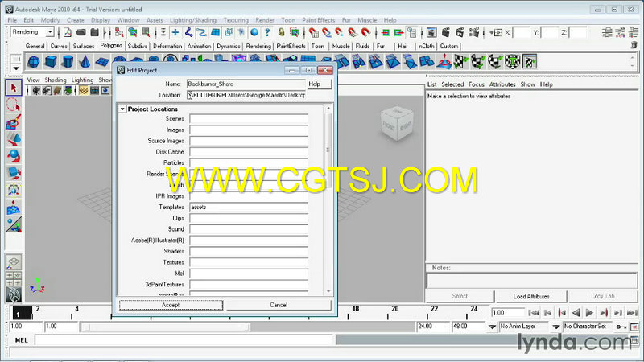Viewport: 644px width, 362px height.
Task: Click the Select button in Attribute Editor
Action: (x=460, y=296)
